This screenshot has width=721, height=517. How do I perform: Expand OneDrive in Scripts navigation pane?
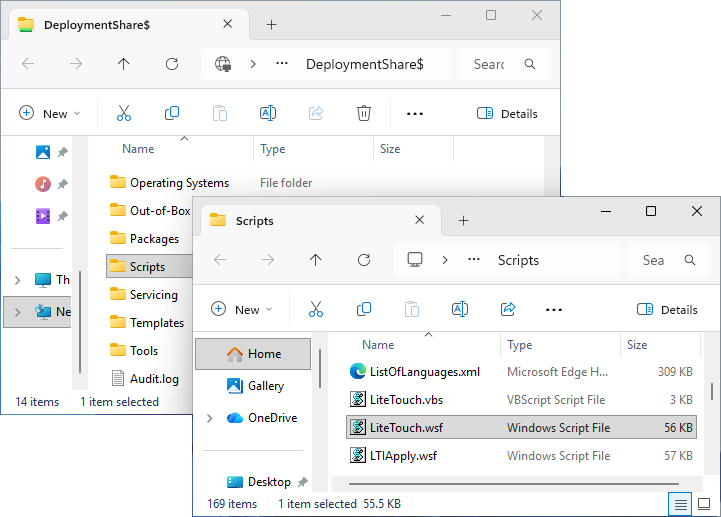pyautogui.click(x=210, y=418)
